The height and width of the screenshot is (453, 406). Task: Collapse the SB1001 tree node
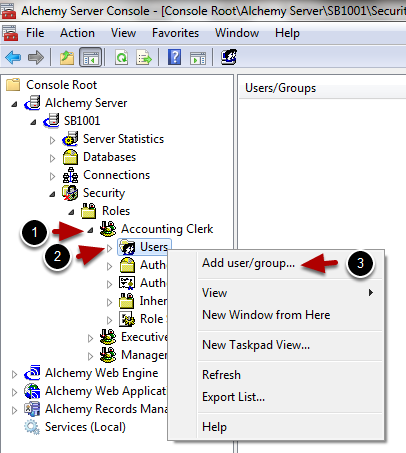[33, 122]
